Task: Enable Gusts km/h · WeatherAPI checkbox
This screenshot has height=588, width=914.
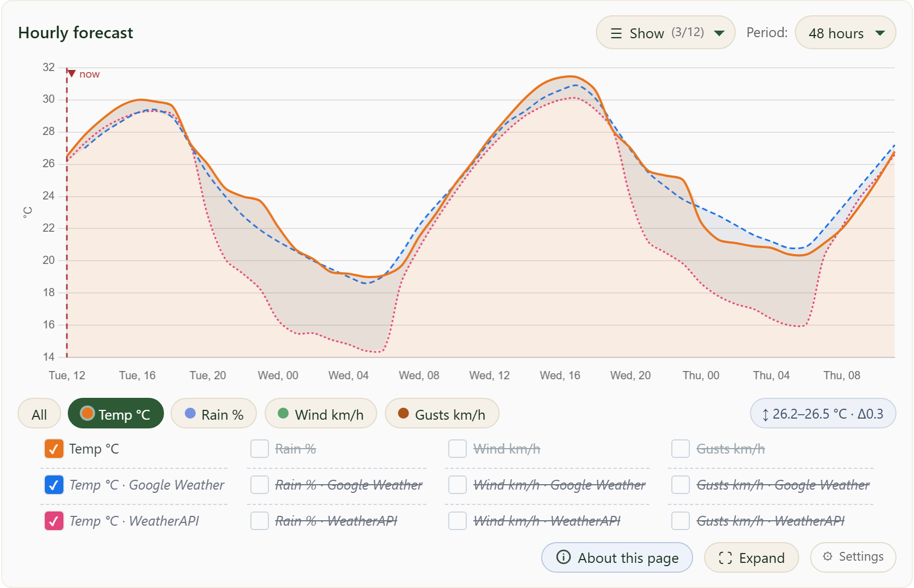Action: 681,521
